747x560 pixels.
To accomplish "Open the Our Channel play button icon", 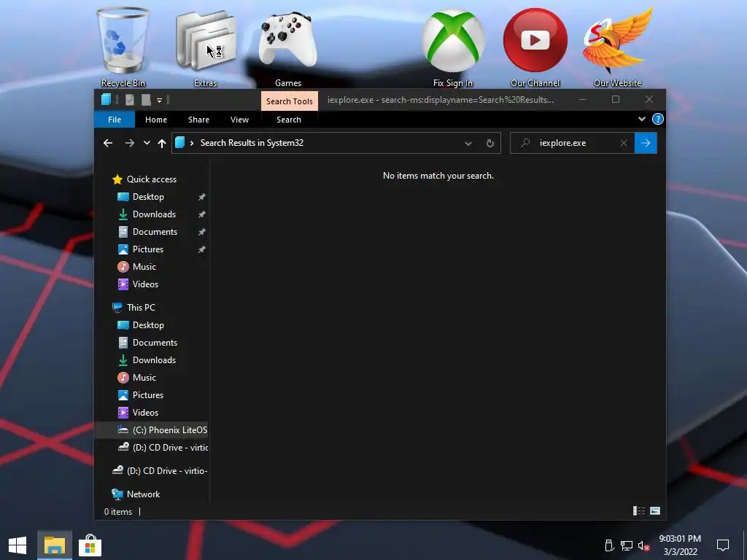I will [535, 47].
